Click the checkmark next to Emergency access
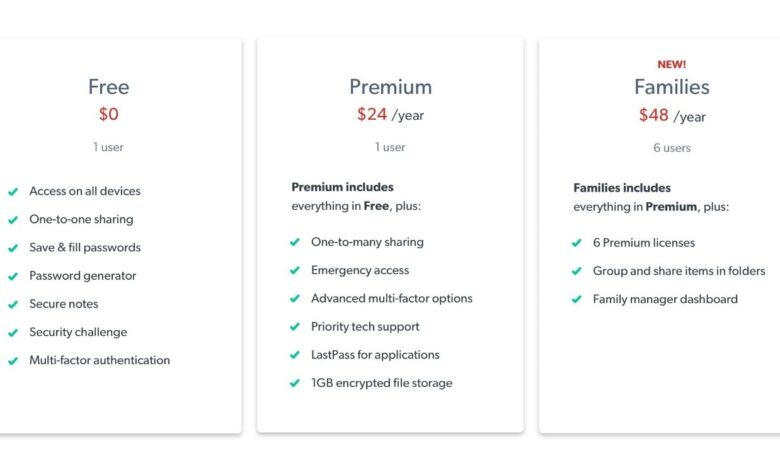 [295, 270]
